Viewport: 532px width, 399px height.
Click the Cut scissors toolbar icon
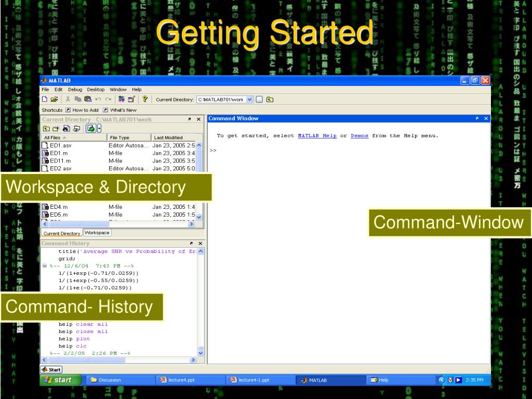68,99
